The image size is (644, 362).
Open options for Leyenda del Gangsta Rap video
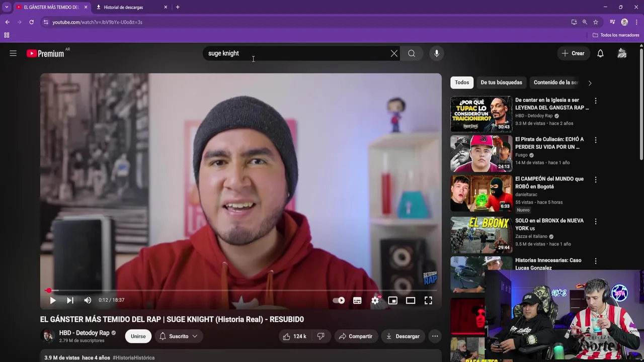[596, 101]
